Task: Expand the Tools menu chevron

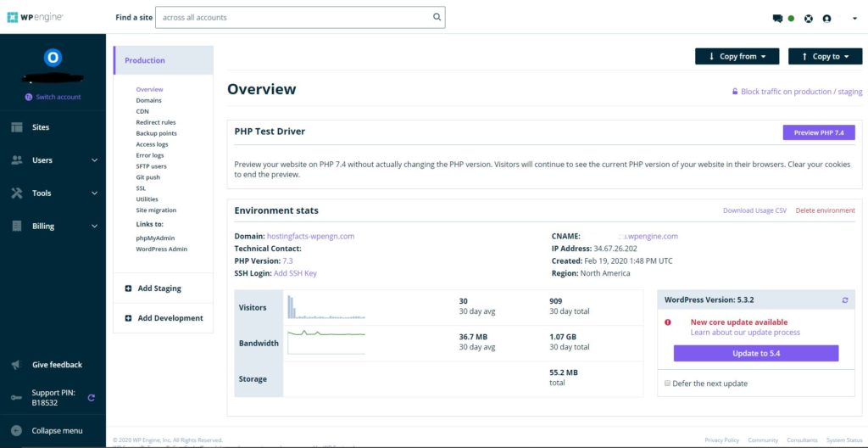Action: [x=95, y=193]
